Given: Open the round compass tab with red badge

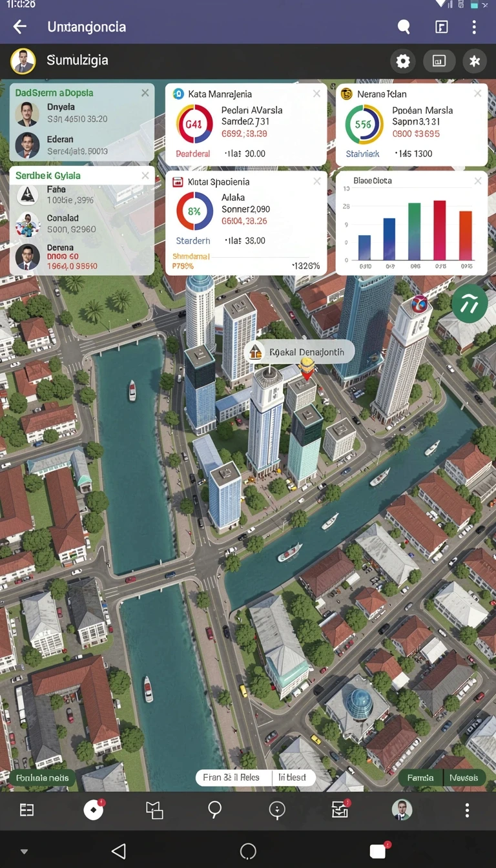Looking at the screenshot, I should click(x=94, y=810).
